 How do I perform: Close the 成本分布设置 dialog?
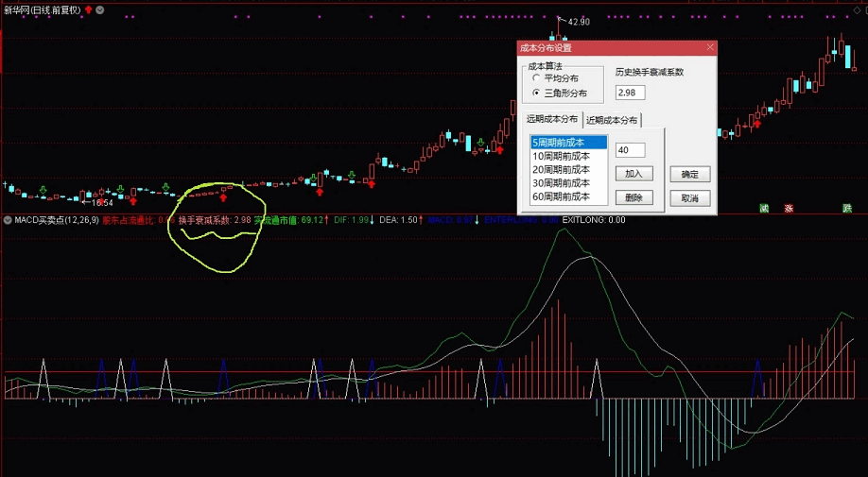tap(710, 47)
